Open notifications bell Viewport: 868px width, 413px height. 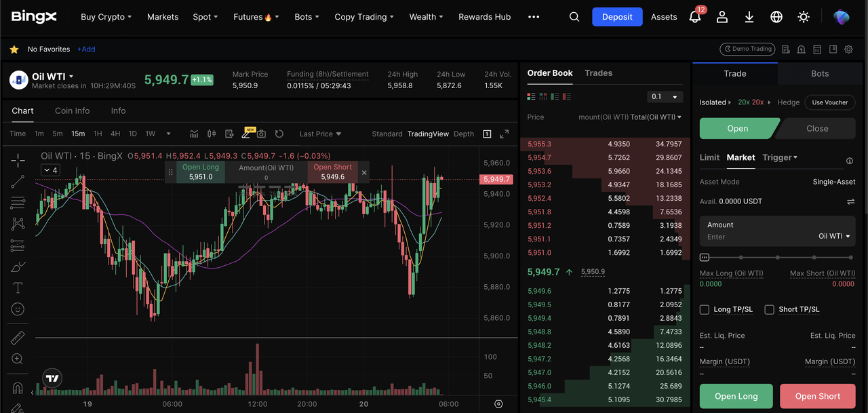pos(694,17)
